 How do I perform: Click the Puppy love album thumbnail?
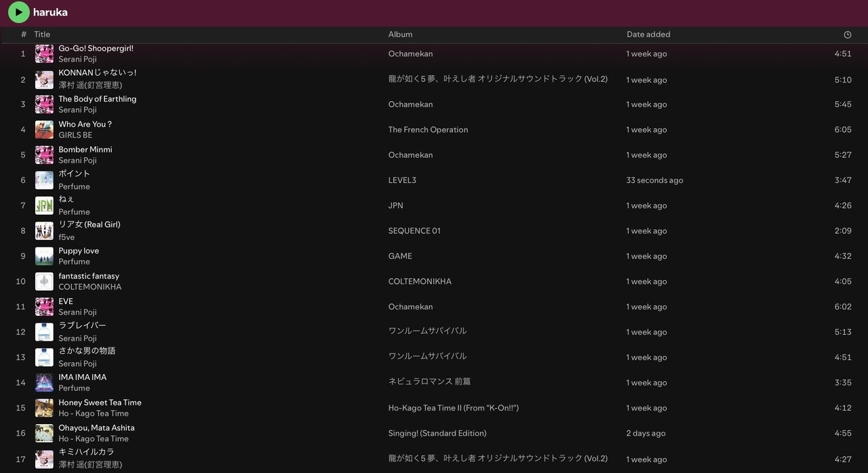click(44, 256)
